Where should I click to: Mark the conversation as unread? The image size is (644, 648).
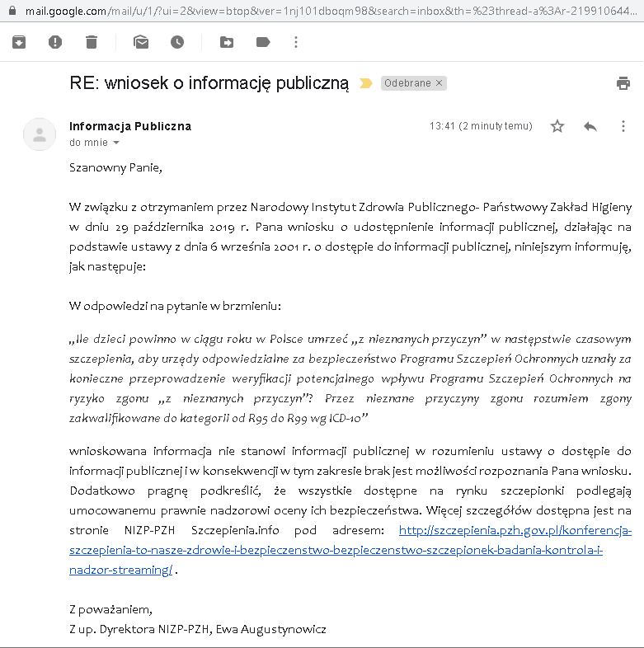141,42
